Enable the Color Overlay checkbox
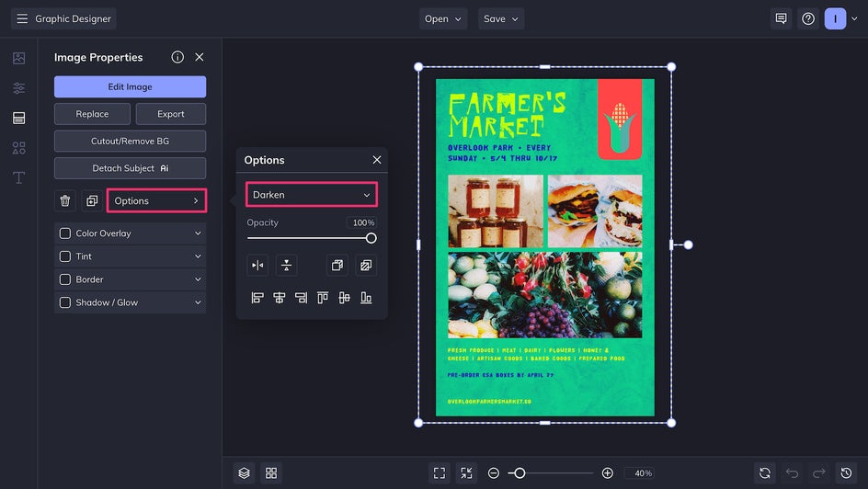Screen dimensions: 868x489 pos(64,233)
